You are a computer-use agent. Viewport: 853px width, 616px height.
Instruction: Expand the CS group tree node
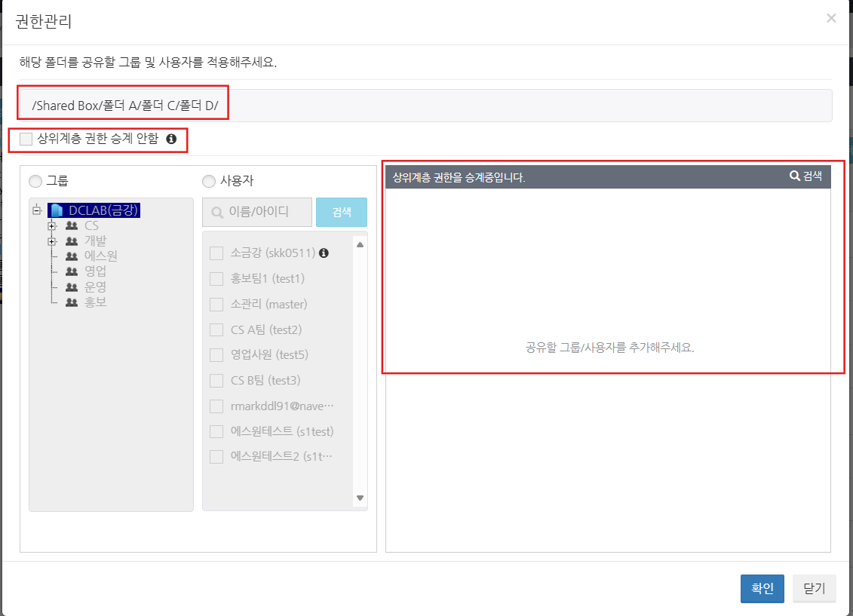[x=52, y=225]
